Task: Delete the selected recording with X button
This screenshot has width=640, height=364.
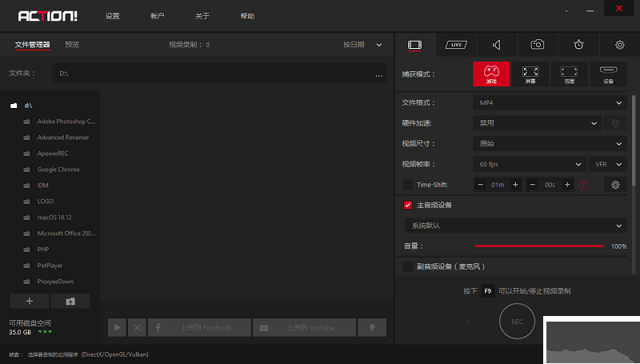Action: pyautogui.click(x=137, y=328)
